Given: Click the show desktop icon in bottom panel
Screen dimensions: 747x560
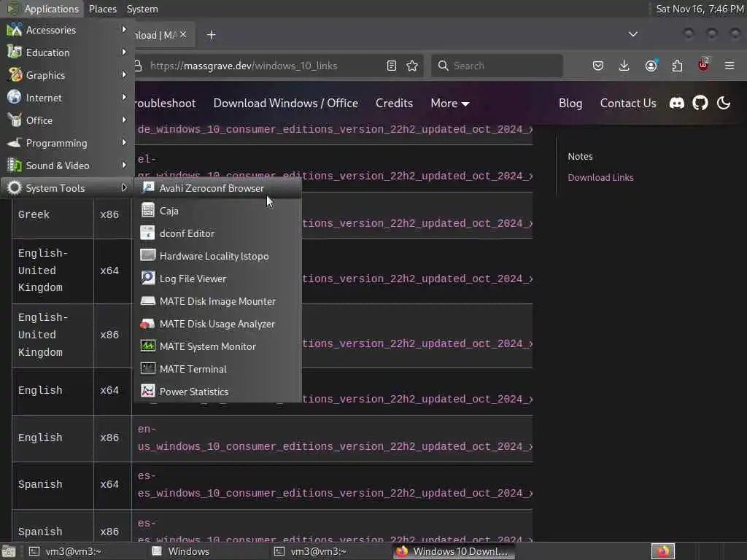Looking at the screenshot, I should pos(9,551).
